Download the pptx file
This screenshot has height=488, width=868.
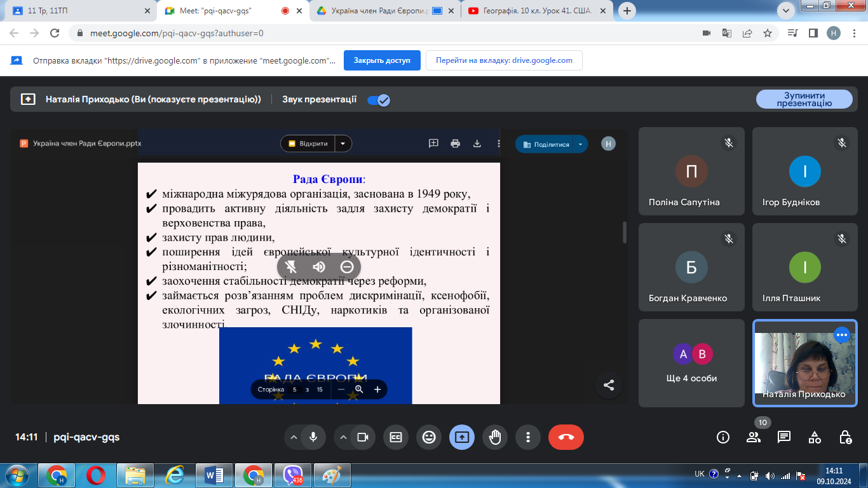click(477, 144)
